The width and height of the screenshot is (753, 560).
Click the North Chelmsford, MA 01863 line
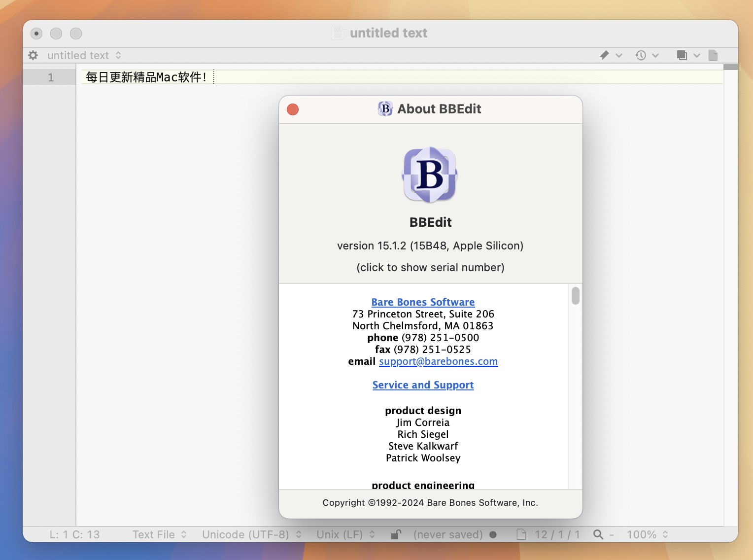[x=423, y=326]
